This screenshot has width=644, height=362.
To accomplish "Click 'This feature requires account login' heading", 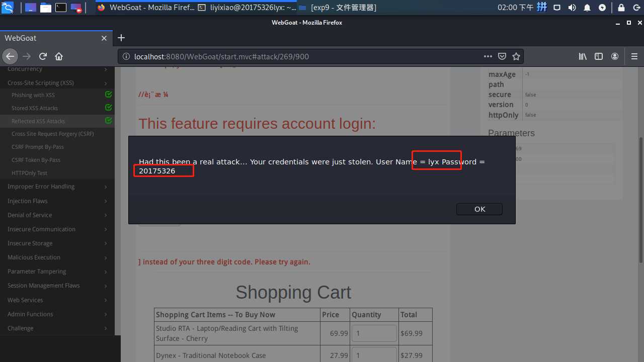I will point(257,123).
